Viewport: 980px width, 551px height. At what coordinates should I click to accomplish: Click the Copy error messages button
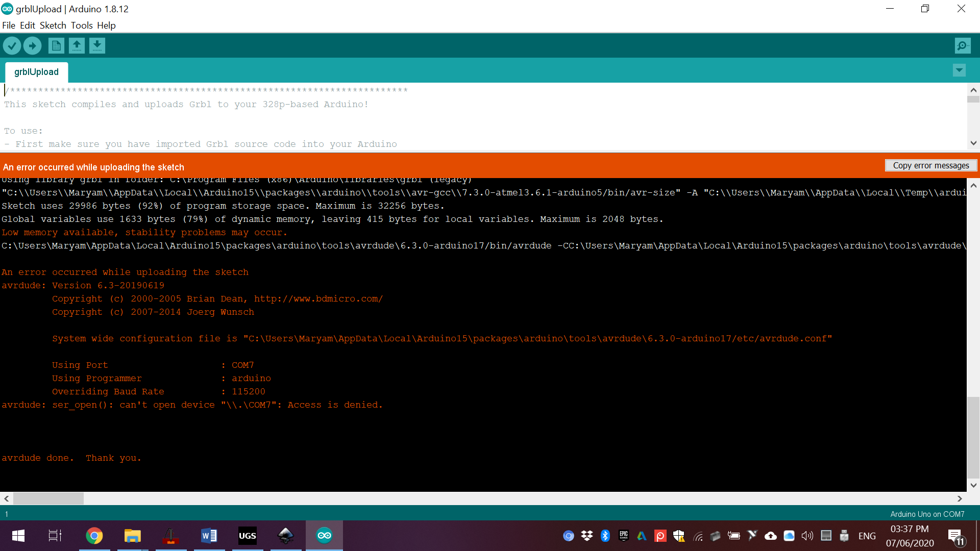[931, 165]
